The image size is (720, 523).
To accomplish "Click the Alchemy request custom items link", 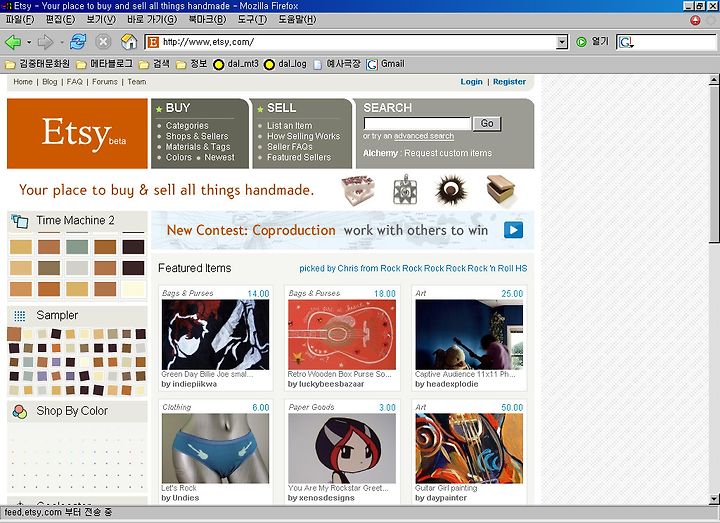I will click(427, 153).
